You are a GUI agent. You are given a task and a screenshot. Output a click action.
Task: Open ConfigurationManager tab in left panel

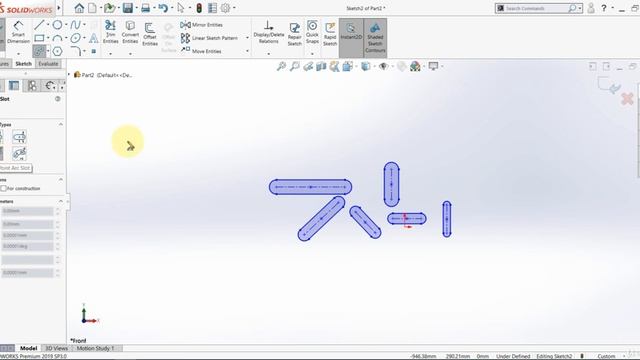point(32,85)
